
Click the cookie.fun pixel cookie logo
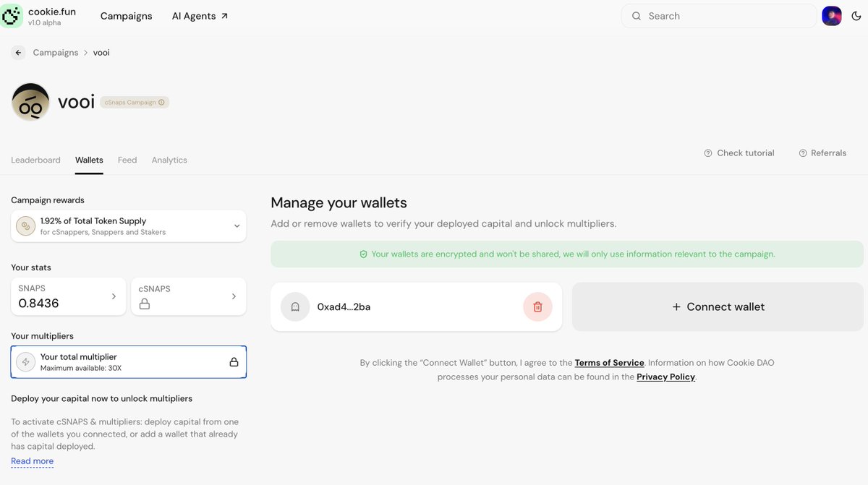coord(12,16)
